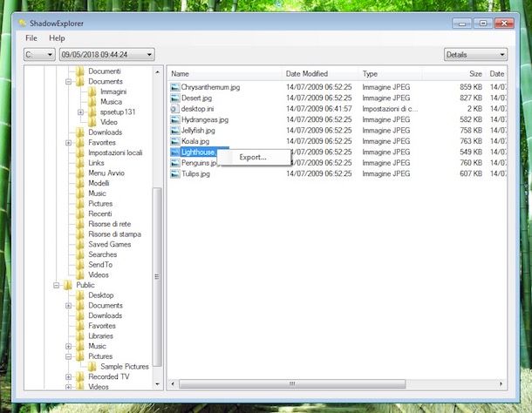Viewport: 532px width, 413px height.
Task: Click the file list scroll left arrow
Action: [173, 384]
